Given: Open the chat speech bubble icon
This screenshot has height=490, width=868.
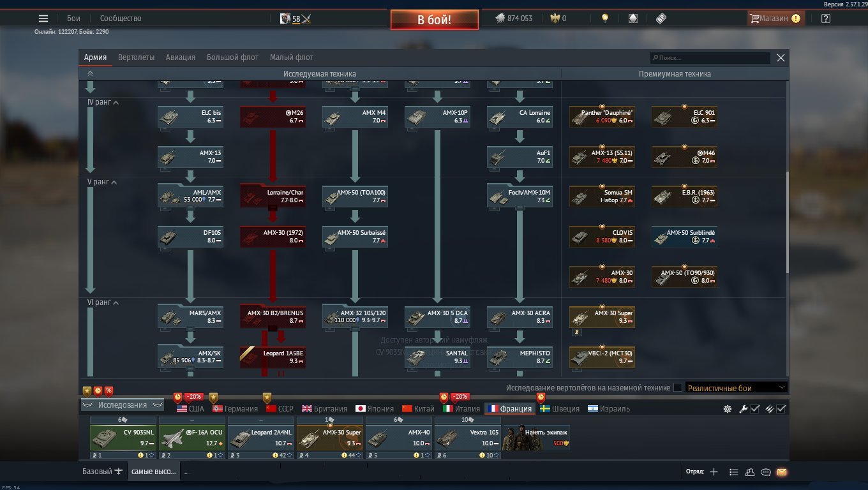Looking at the screenshot, I should coord(766,472).
